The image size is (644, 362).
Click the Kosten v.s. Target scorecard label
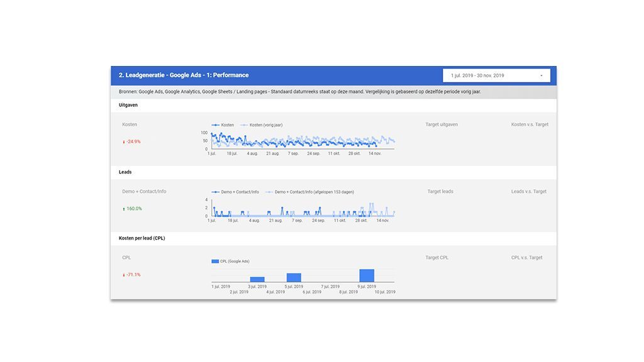point(530,124)
